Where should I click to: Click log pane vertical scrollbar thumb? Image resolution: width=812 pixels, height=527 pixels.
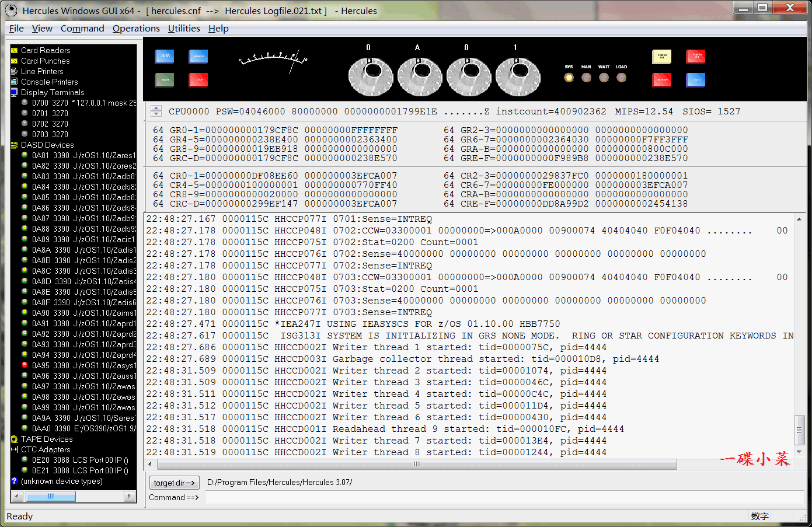[x=799, y=430]
